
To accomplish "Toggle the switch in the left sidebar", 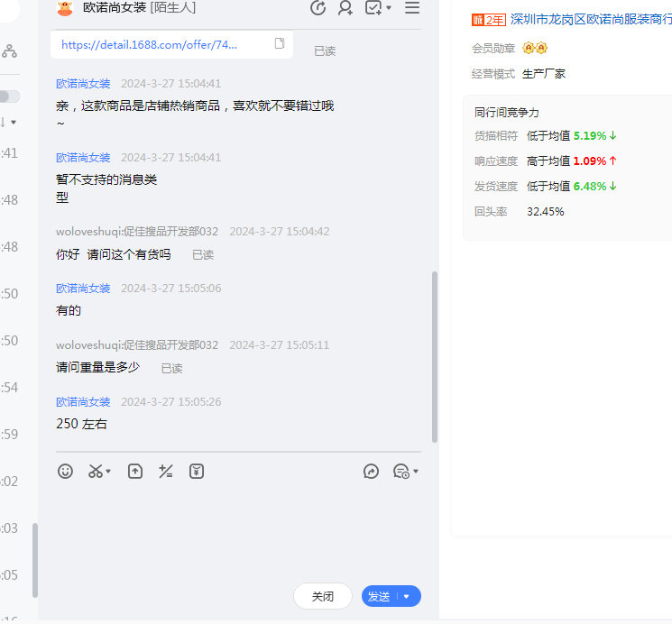I will click(x=8, y=96).
